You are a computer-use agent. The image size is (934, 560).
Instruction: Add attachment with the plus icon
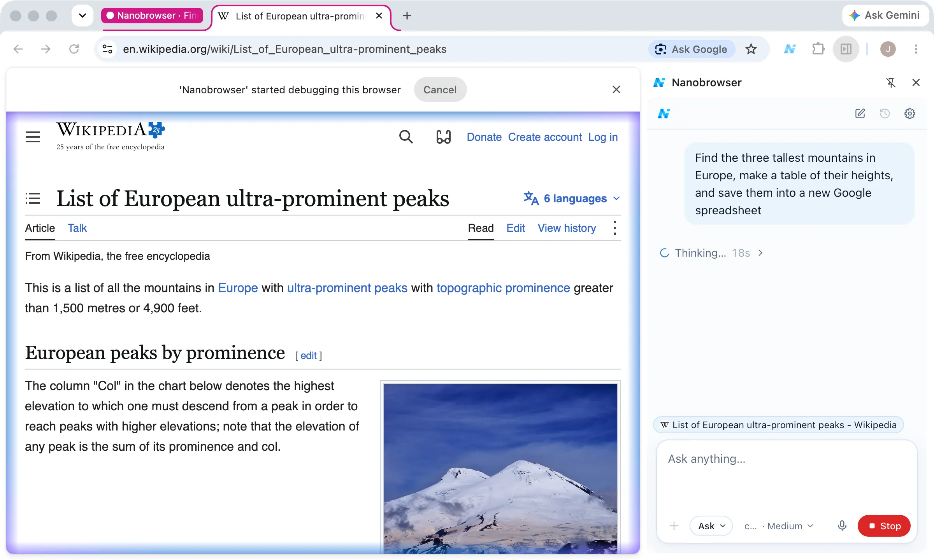click(674, 526)
